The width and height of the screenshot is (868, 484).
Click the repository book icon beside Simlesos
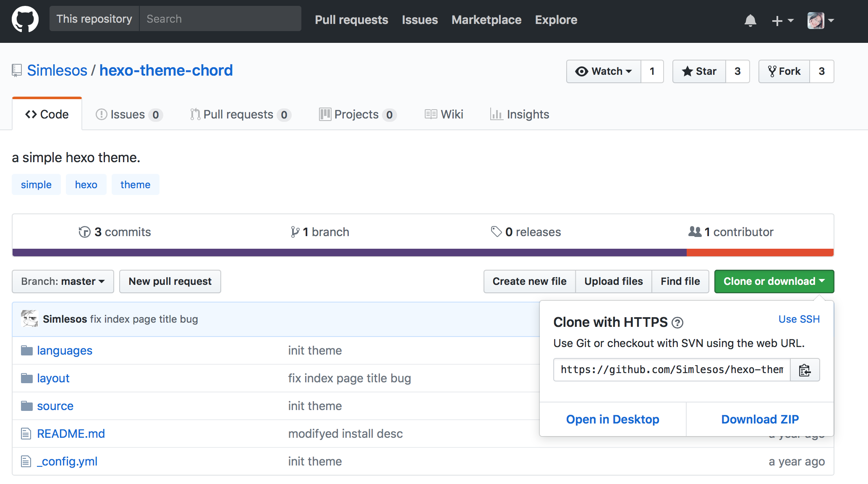click(17, 70)
